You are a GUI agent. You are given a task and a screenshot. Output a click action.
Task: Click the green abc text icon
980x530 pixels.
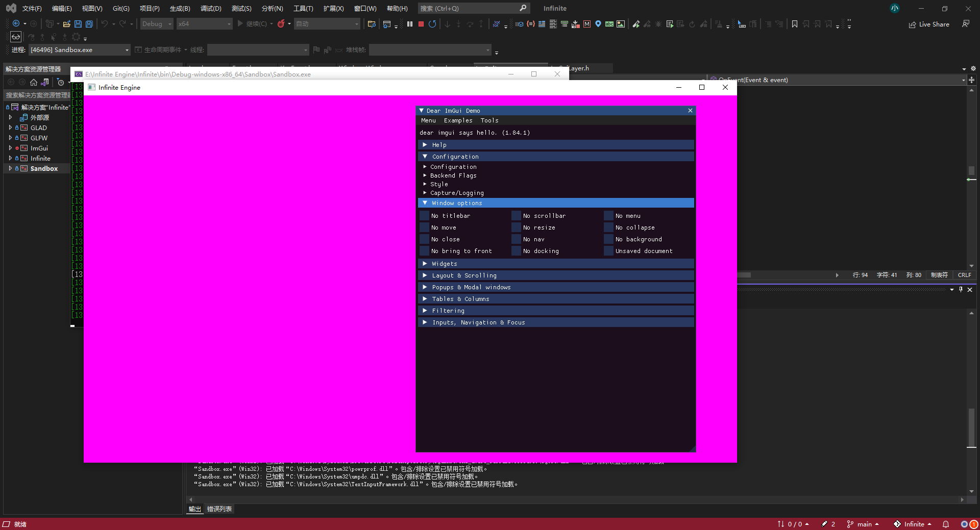coord(609,23)
